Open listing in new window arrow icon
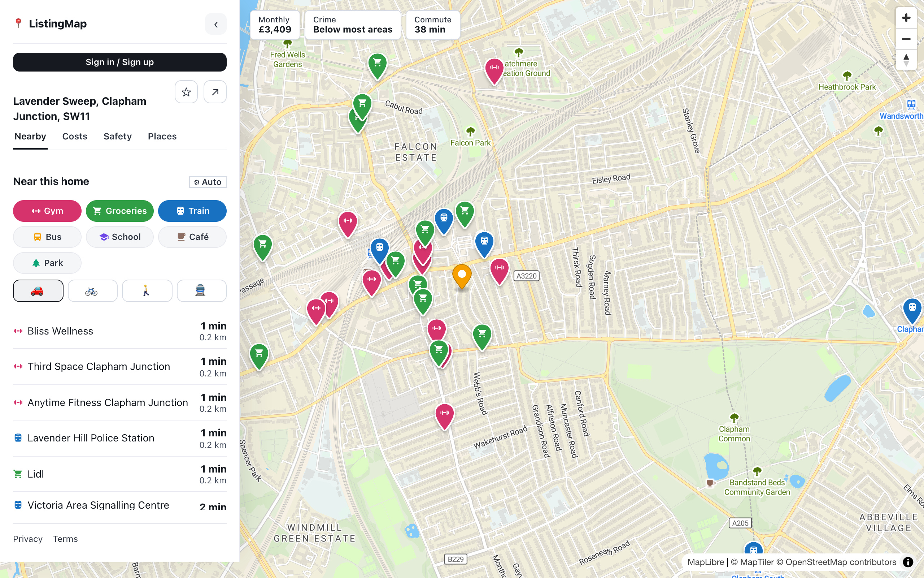This screenshot has height=578, width=924. click(215, 92)
